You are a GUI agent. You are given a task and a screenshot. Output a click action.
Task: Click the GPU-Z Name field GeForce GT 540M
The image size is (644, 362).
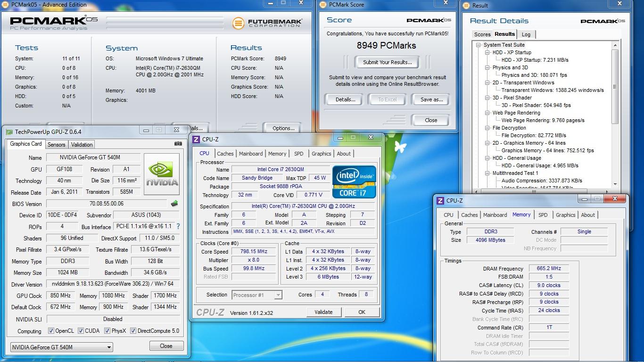pos(93,157)
